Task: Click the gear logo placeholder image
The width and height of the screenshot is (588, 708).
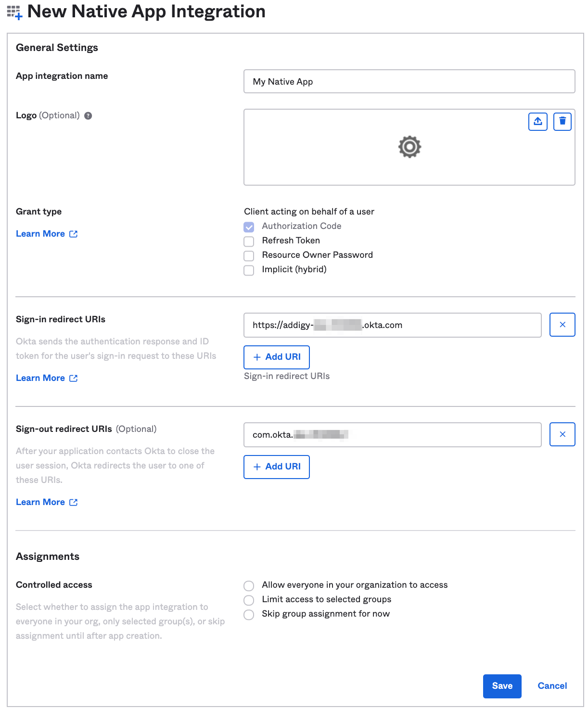Action: (409, 147)
